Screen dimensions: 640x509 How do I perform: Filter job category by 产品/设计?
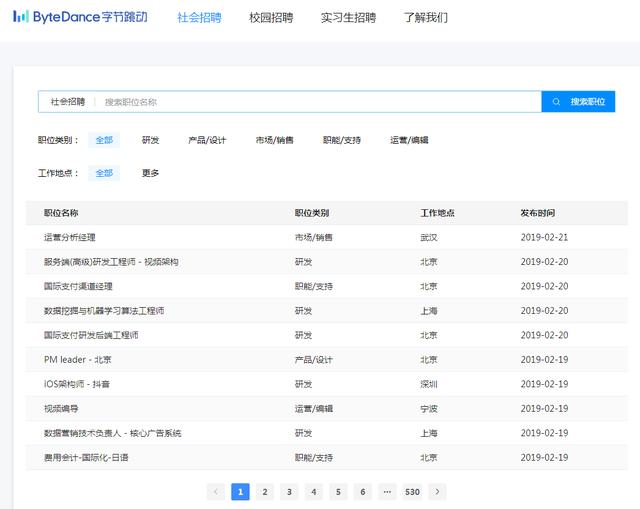[207, 140]
